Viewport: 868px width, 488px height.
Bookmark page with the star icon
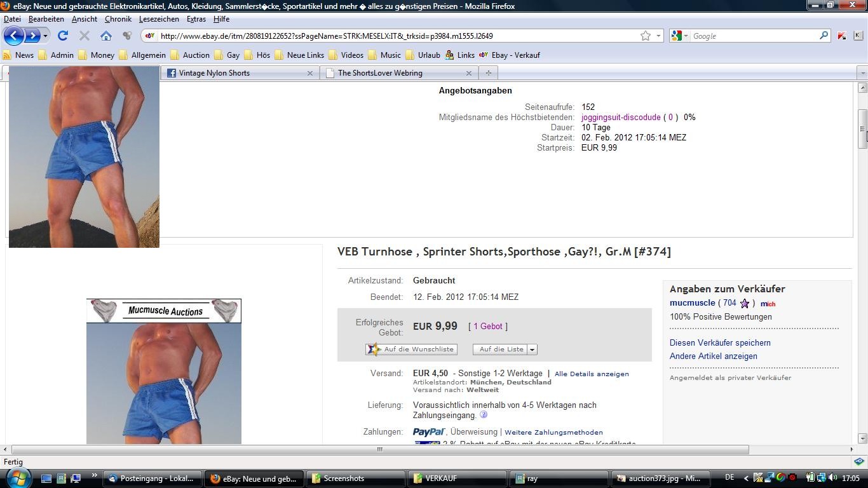646,36
